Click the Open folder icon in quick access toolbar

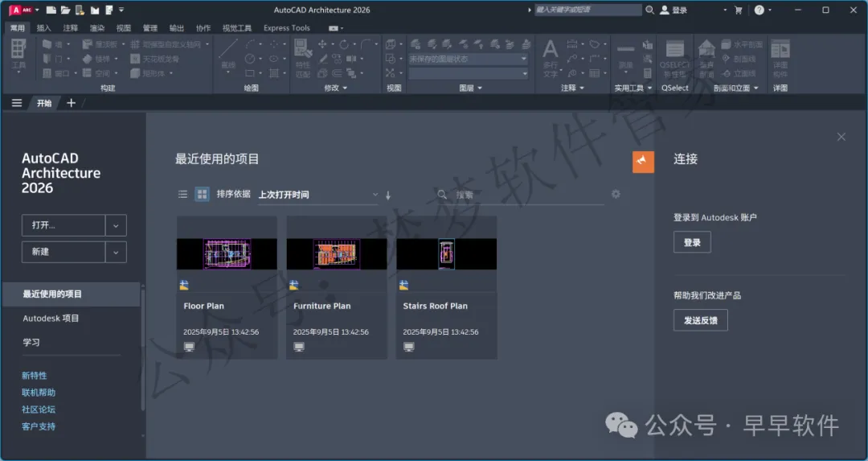pos(65,10)
